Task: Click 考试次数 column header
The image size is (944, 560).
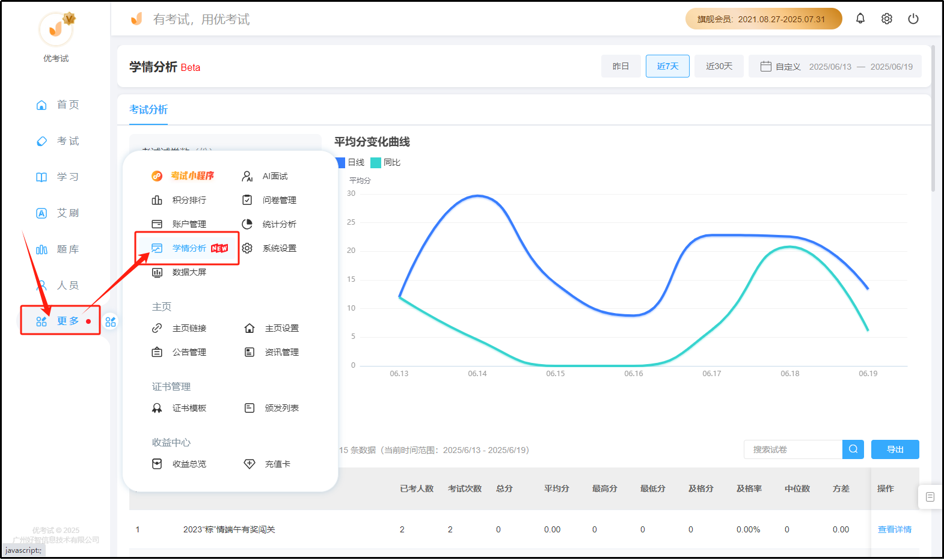Action: 465,488
